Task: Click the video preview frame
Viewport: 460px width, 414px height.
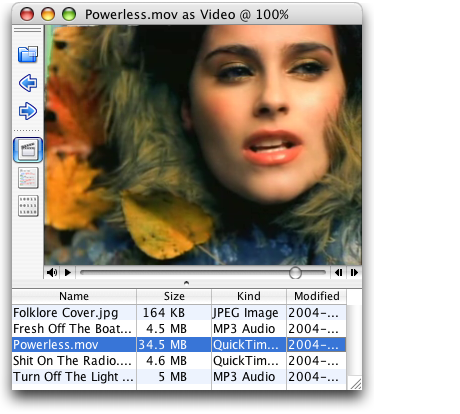Action: (203, 145)
